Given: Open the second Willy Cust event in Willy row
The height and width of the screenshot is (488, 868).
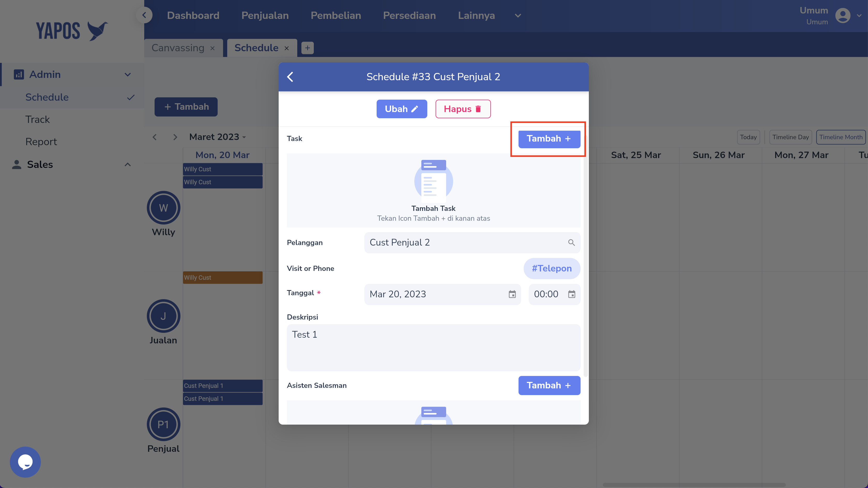Looking at the screenshot, I should 223,182.
